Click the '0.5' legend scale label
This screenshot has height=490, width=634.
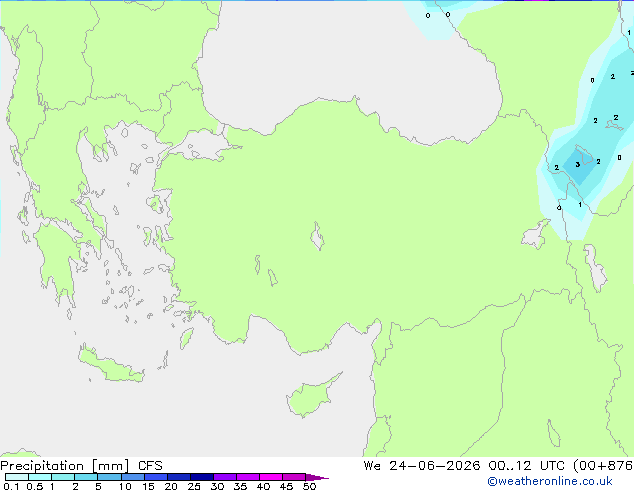click(35, 486)
